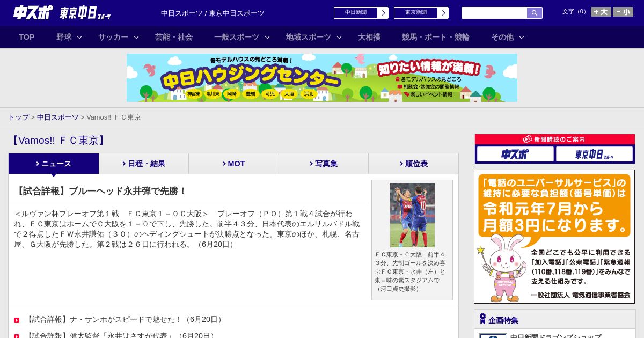644x338 pixels.
Task: Open the その他 navigation menu
Action: pyautogui.click(x=502, y=37)
